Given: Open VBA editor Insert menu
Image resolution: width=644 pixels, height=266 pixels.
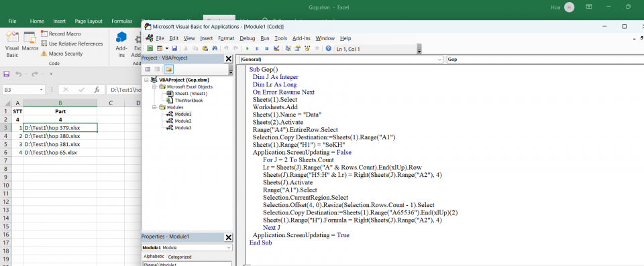Looking at the screenshot, I should [x=206, y=38].
